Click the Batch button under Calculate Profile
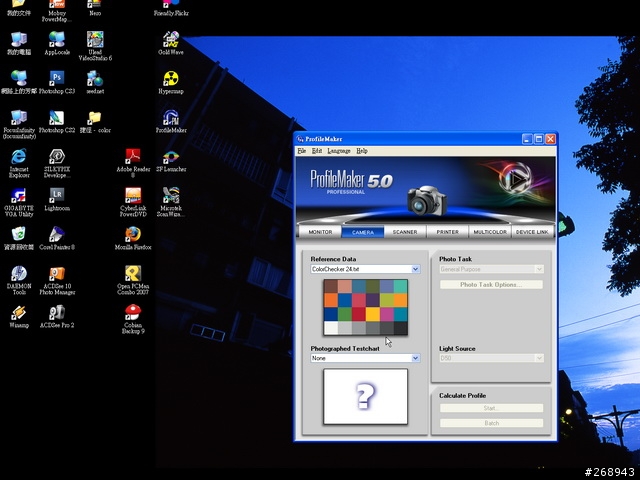Screen dimensions: 640x480 491,423
